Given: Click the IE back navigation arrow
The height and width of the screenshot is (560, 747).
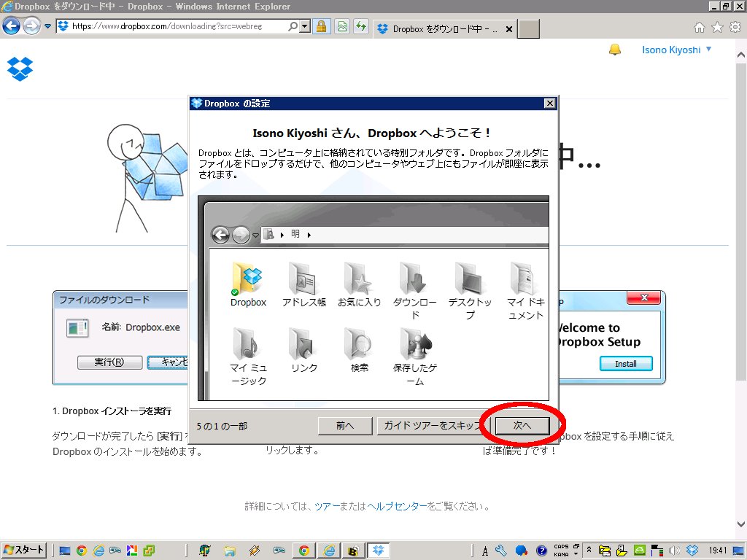Looking at the screenshot, I should pos(11,26).
